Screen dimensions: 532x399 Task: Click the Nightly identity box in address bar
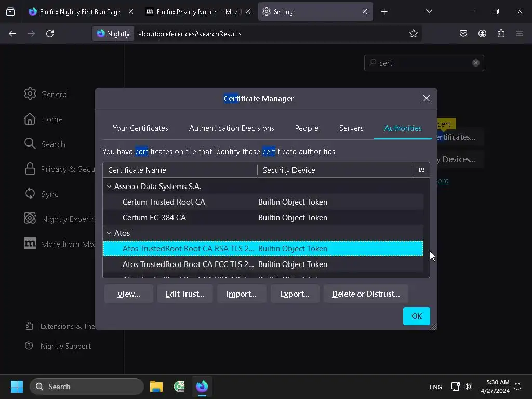(113, 34)
